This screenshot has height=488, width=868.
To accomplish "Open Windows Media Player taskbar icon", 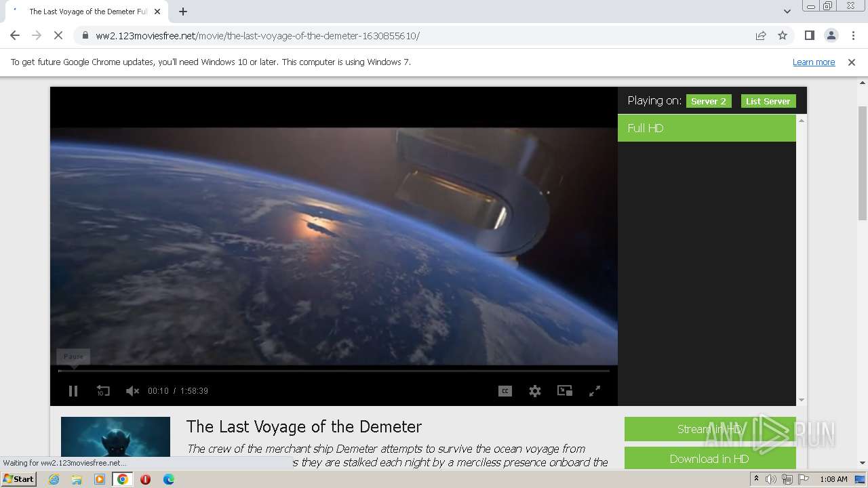I will (x=100, y=479).
